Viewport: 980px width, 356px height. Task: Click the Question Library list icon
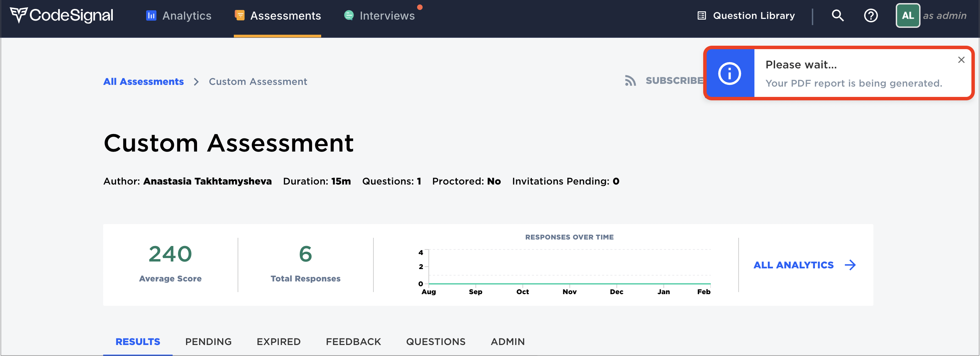[x=701, y=15]
